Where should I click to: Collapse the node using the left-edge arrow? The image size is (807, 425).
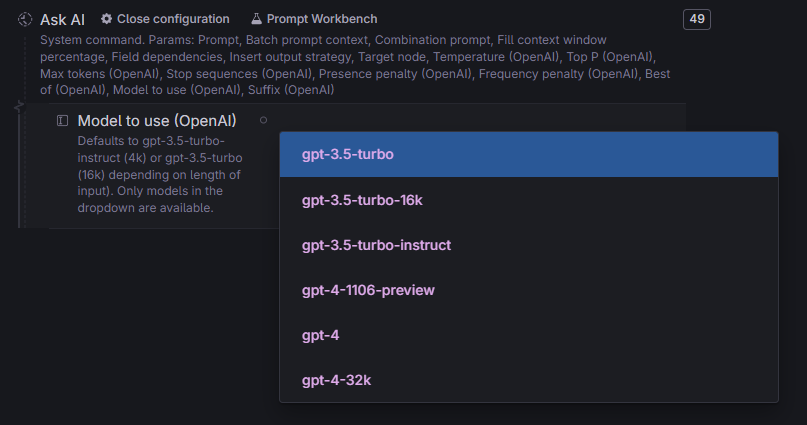click(19, 107)
